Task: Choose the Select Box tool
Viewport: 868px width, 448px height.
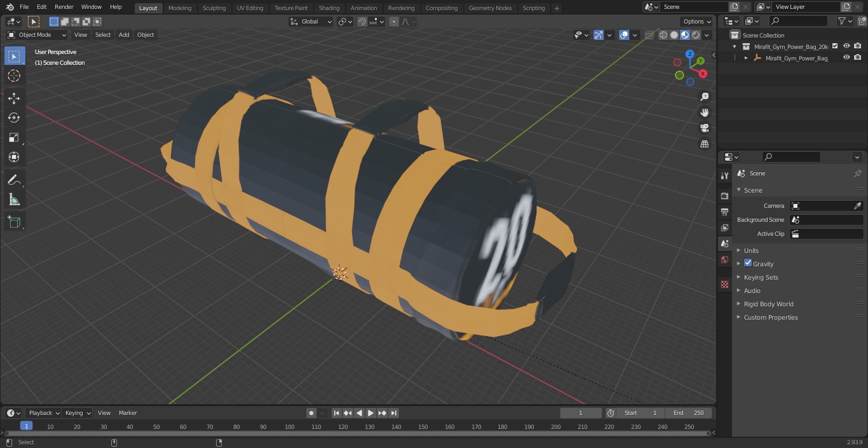Action: [x=14, y=56]
